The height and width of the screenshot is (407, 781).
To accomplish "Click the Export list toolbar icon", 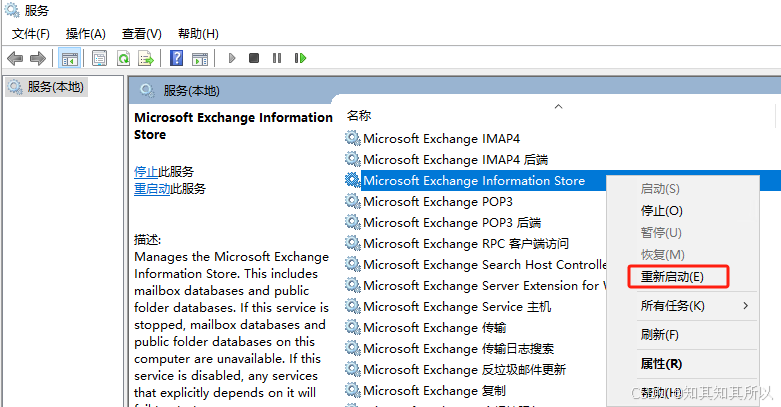I will pos(146,58).
